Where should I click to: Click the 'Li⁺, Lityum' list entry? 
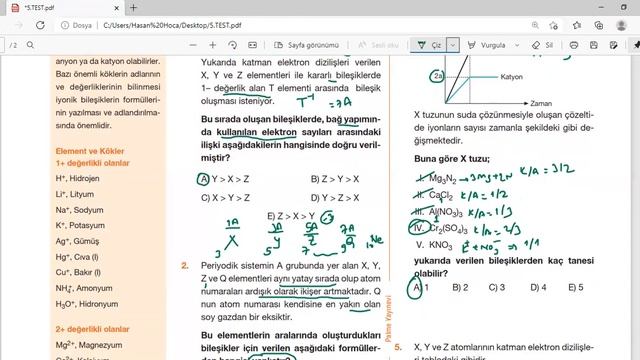tap(75, 194)
